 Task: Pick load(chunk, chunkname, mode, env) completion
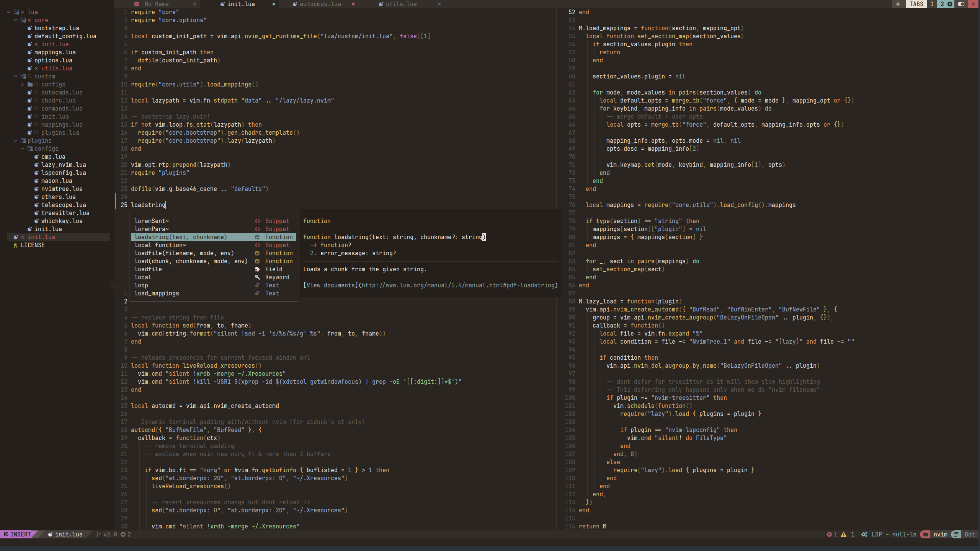coord(214,261)
